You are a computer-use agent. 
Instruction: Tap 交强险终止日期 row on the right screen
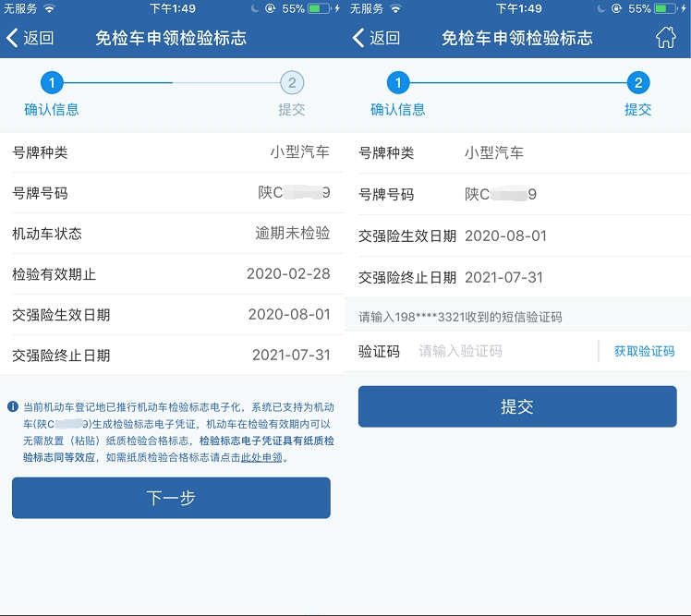pos(517,277)
